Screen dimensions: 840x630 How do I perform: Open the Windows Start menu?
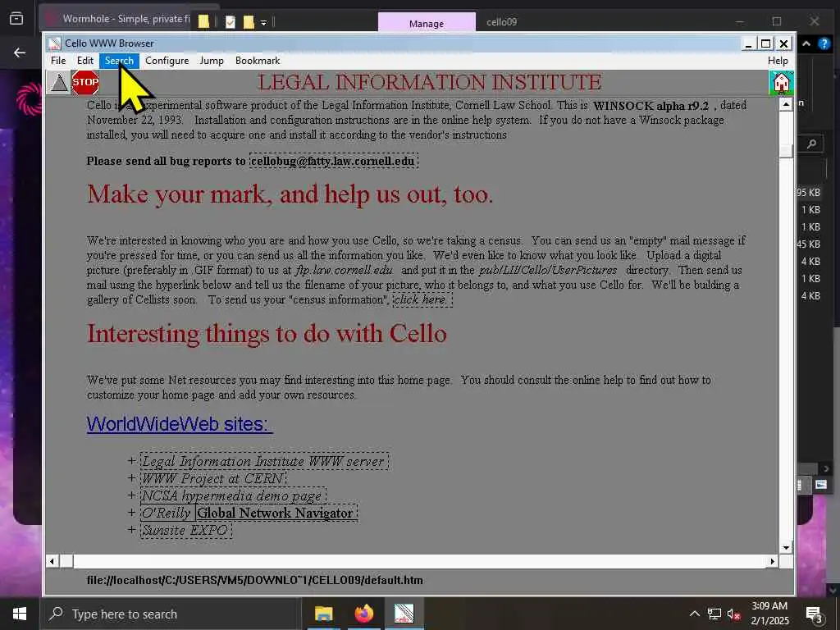pyautogui.click(x=20, y=614)
